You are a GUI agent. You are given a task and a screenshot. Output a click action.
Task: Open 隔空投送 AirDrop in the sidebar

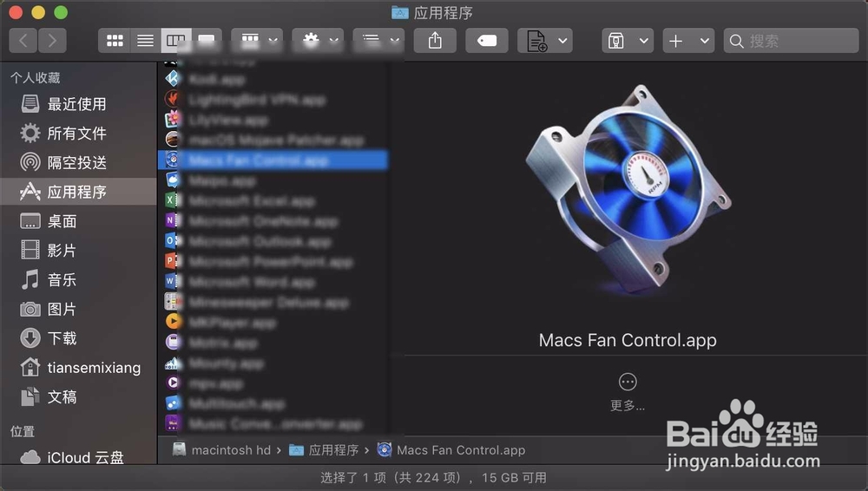[77, 162]
